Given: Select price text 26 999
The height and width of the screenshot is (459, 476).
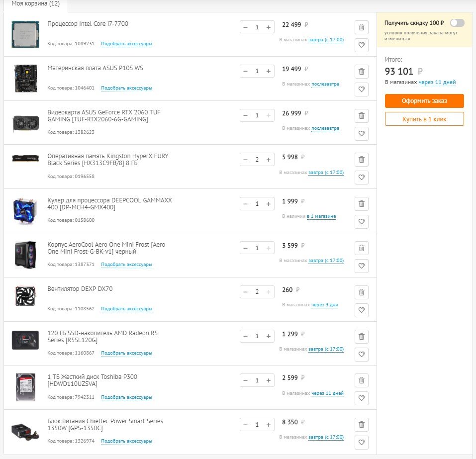Looking at the screenshot, I should click(x=291, y=113).
